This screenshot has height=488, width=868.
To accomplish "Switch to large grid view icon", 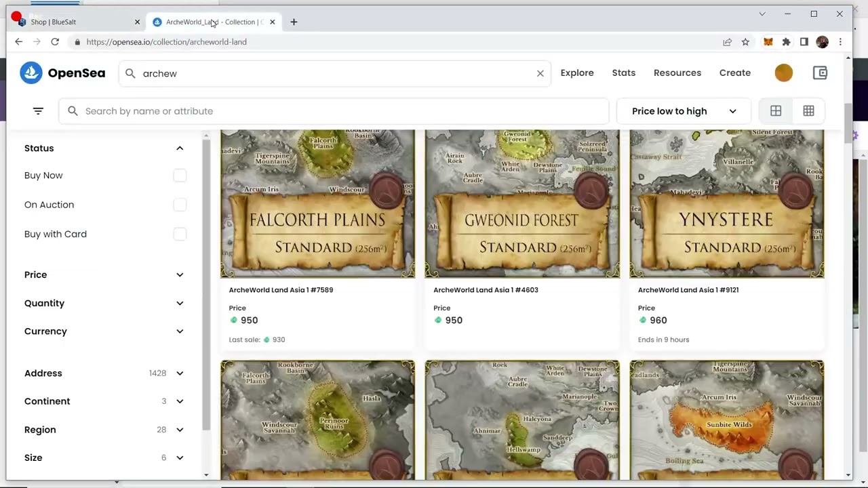I will click(x=776, y=111).
